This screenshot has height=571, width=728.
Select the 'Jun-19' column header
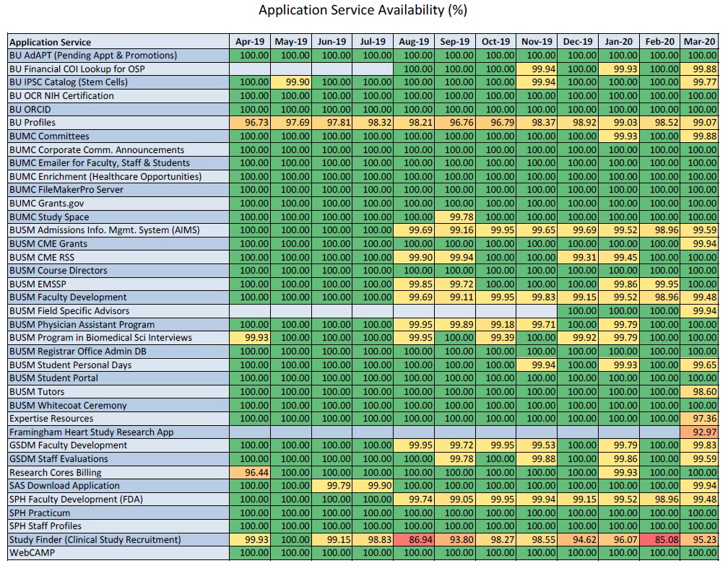click(332, 41)
